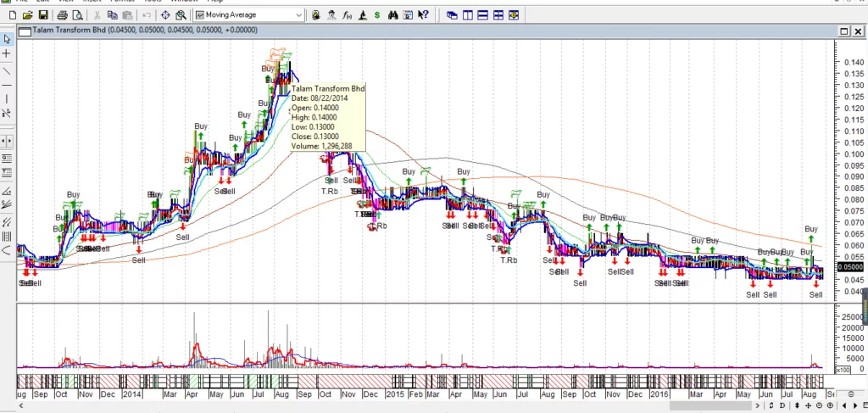
Task: Click the Paste clipboard icon
Action: (127, 15)
